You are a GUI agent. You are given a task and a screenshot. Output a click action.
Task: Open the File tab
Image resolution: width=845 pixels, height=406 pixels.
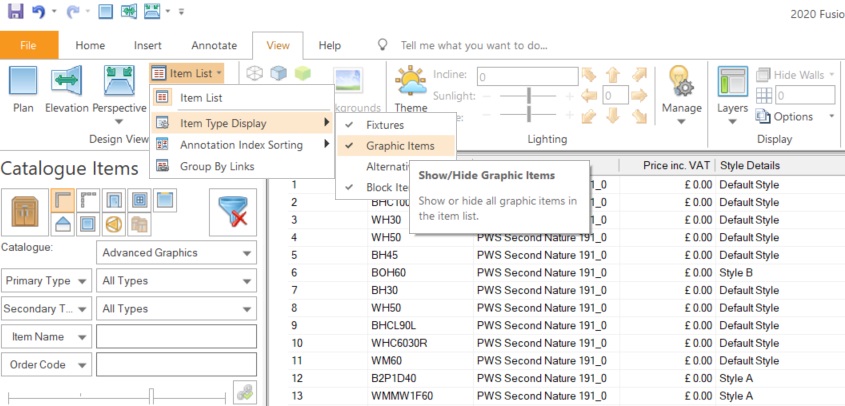(x=29, y=45)
